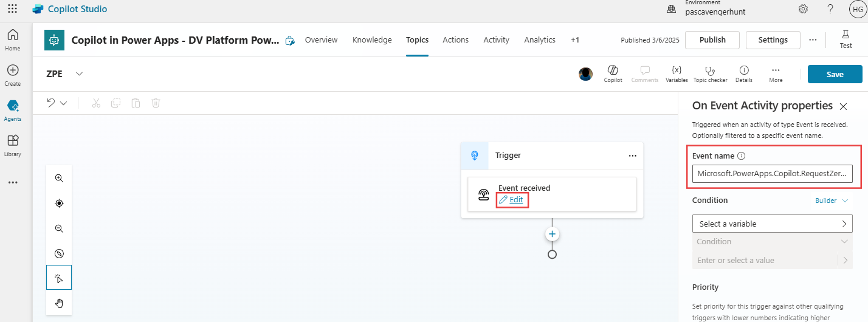868x322 pixels.
Task: Click the copy icon in canvas toolbar
Action: [115, 103]
